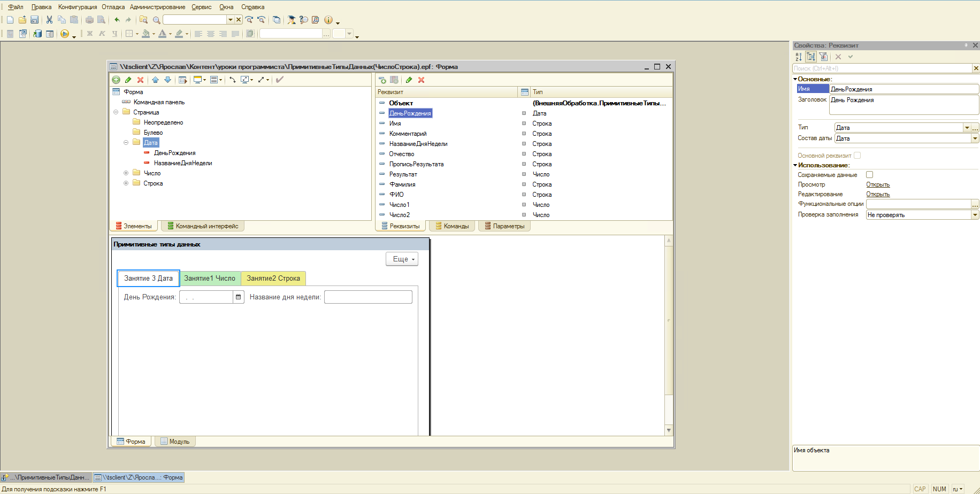This screenshot has width=980, height=494.
Task: Expand the Число folder in the element tree
Action: (x=126, y=173)
